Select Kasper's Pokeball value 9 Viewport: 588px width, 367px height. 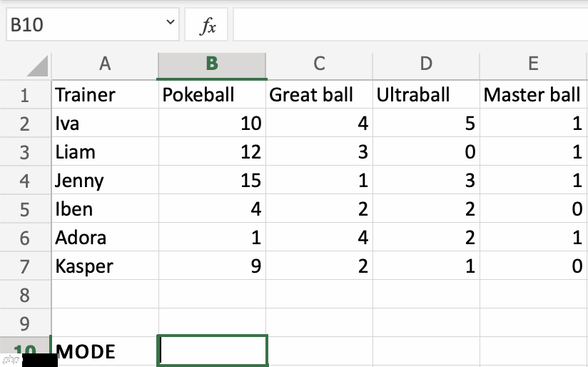coord(212,266)
